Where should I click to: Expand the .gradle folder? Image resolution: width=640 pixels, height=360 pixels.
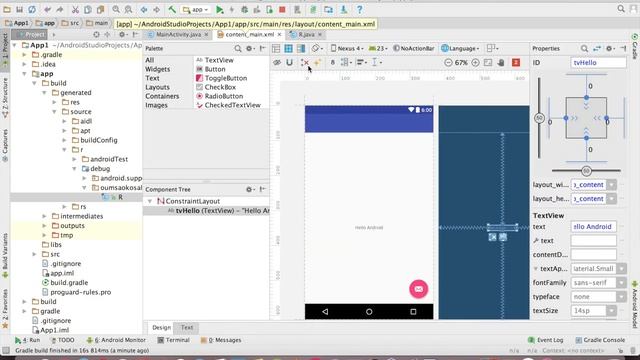point(24,55)
